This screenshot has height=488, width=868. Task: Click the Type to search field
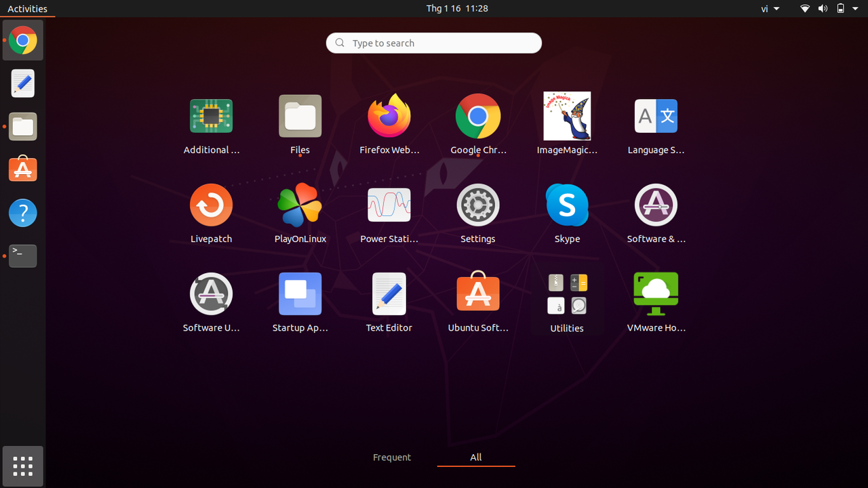click(x=434, y=43)
